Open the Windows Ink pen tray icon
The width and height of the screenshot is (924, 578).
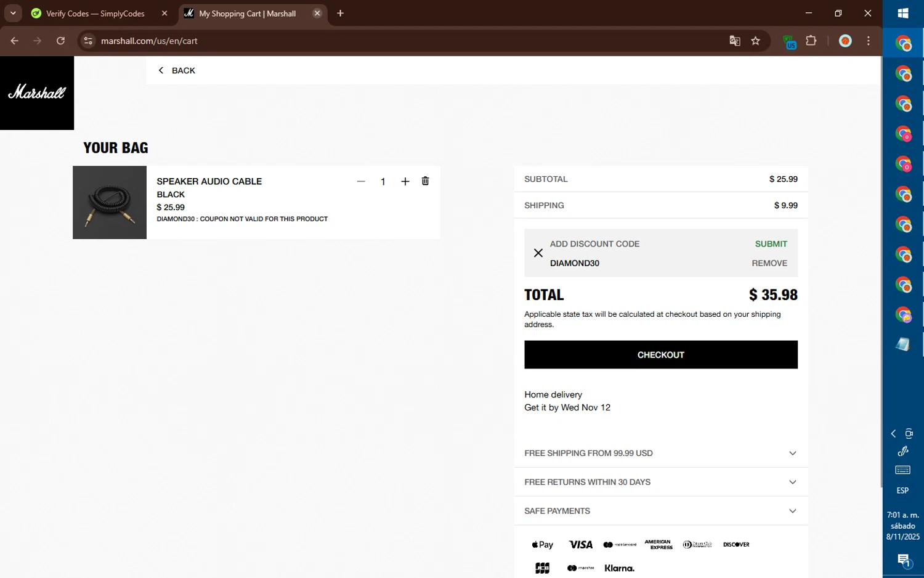903,451
